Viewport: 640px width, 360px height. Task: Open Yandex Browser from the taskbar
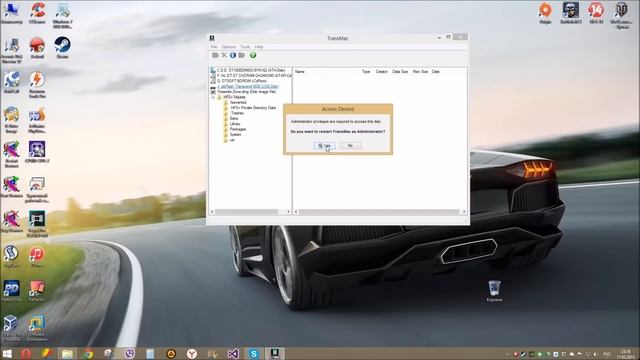click(x=191, y=353)
